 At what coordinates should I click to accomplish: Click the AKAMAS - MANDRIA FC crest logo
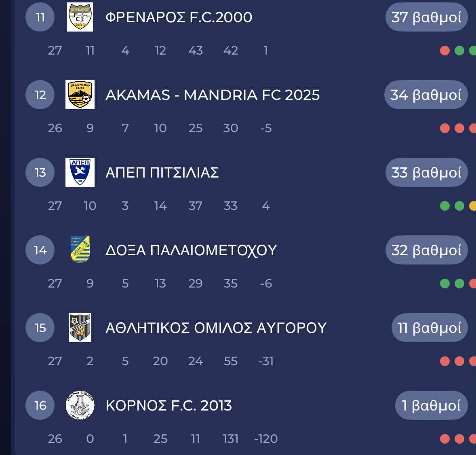80,95
